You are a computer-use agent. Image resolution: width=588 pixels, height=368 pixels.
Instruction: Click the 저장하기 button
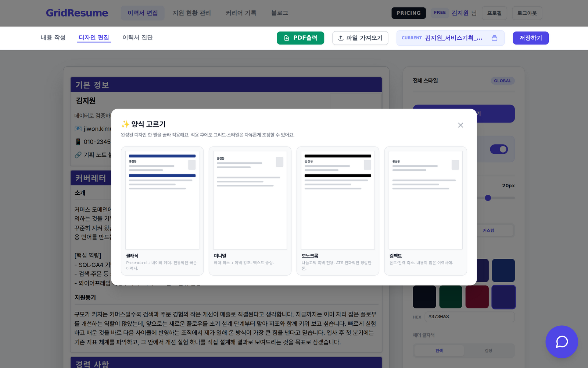click(x=531, y=38)
